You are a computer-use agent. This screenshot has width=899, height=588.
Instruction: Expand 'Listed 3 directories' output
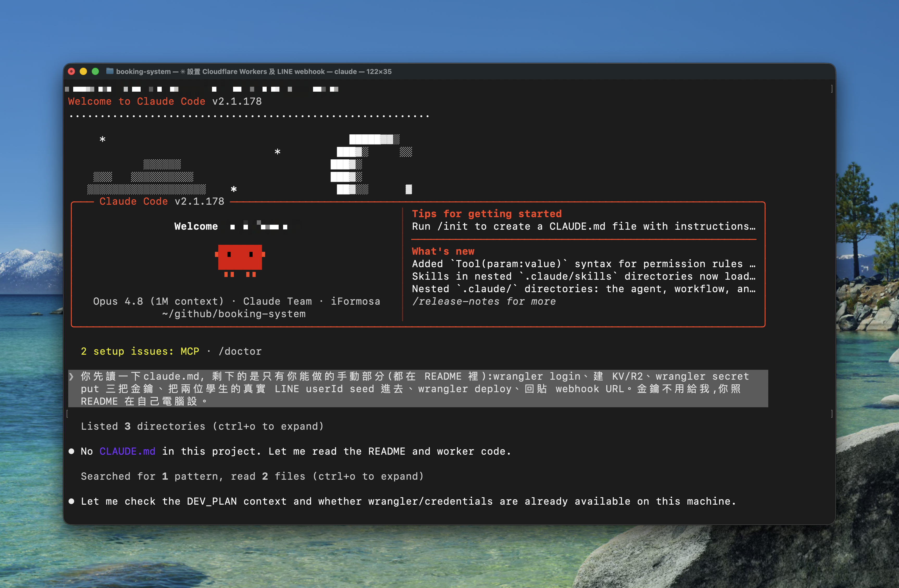[x=202, y=426]
